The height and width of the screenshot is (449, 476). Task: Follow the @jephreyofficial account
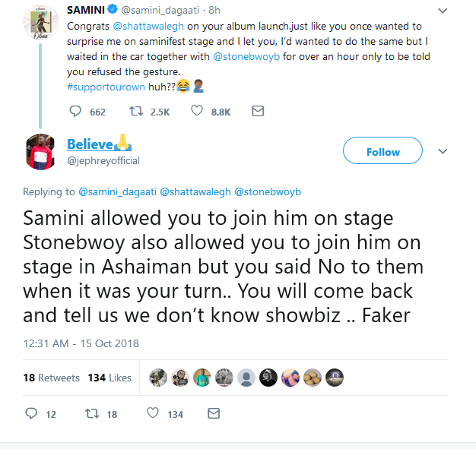click(x=382, y=152)
